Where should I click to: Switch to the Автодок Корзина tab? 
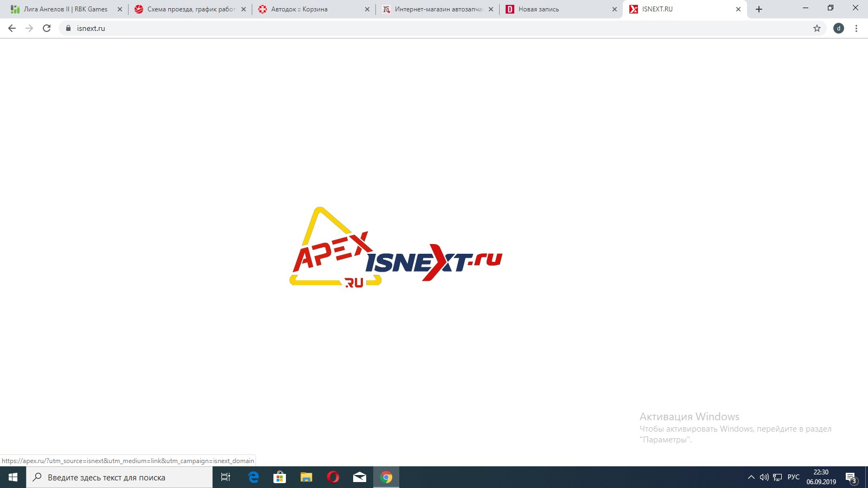(314, 9)
